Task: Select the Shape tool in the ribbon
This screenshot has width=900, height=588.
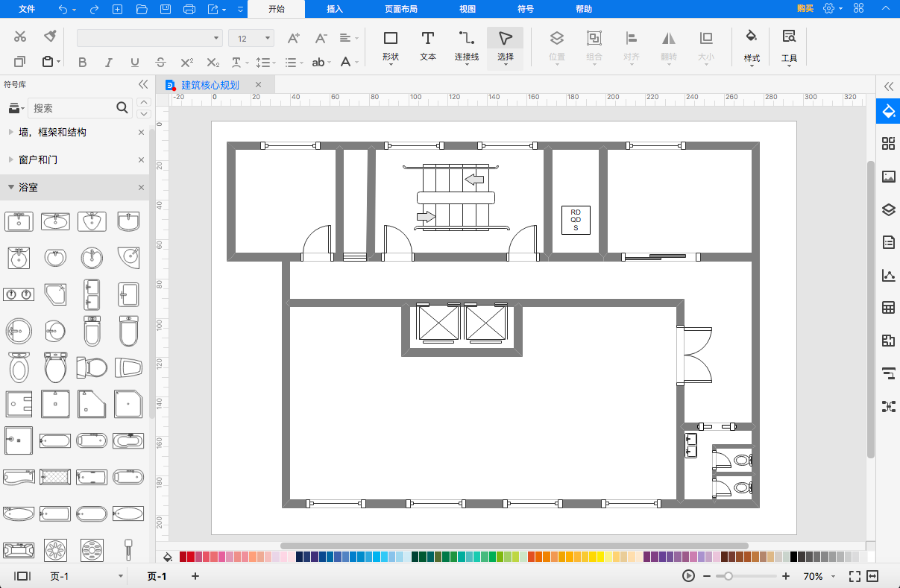Action: point(390,45)
